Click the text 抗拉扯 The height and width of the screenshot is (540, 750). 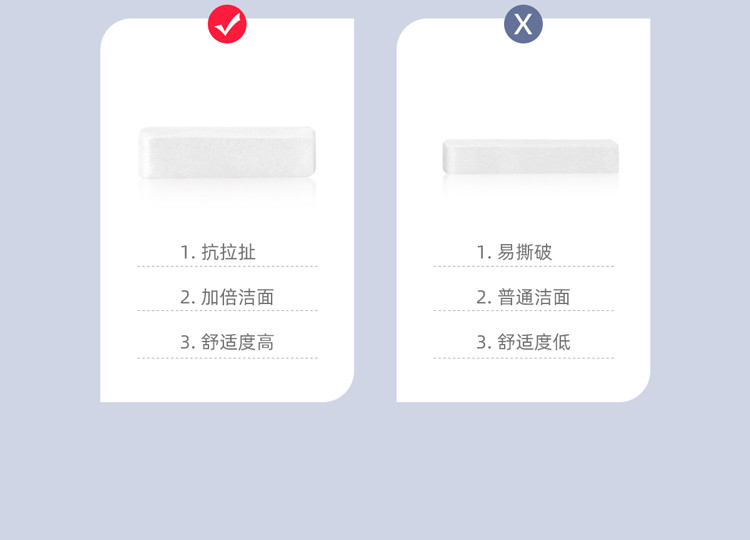click(229, 252)
